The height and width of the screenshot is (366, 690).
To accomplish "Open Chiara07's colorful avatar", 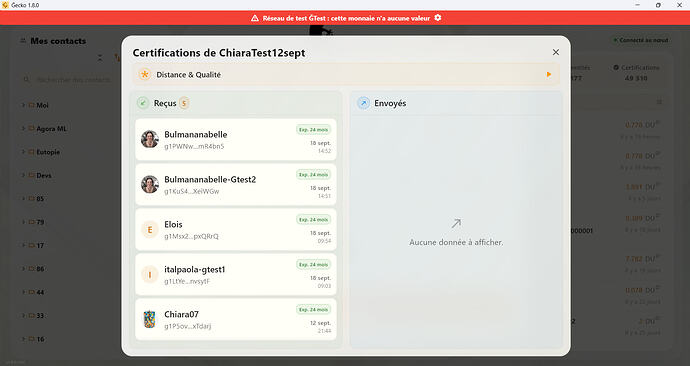I will [150, 319].
